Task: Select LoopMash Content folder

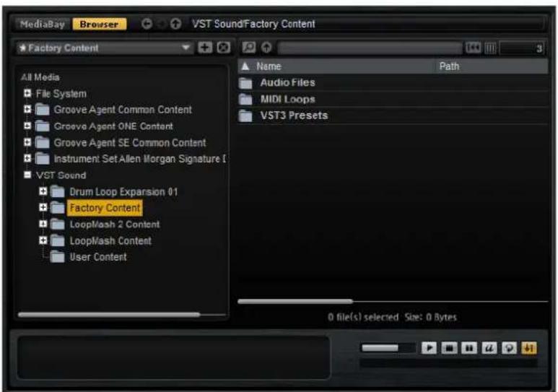Action: tap(110, 241)
